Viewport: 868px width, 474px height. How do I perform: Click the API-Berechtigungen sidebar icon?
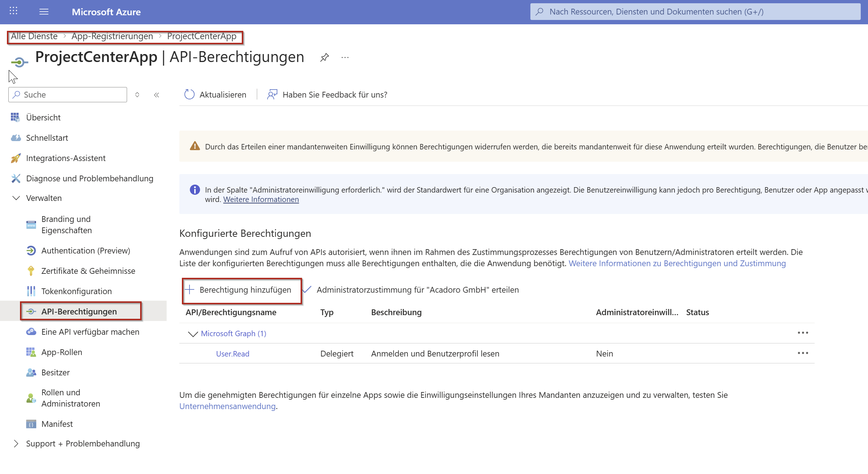click(31, 312)
